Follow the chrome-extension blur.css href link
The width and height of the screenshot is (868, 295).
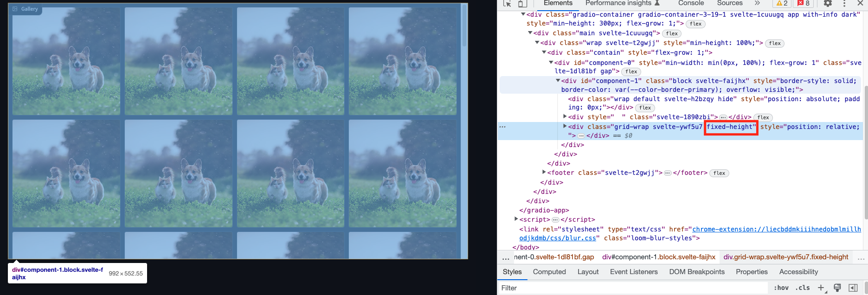coord(777,230)
